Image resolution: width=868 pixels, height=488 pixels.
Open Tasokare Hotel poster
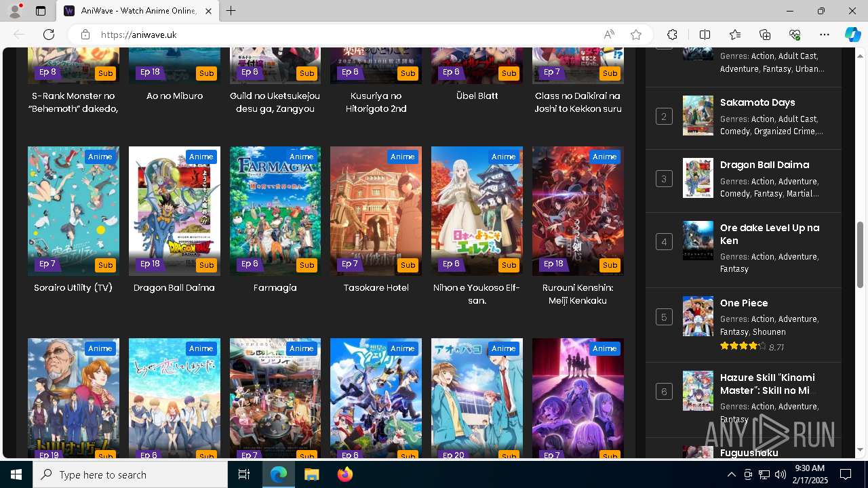coord(376,211)
